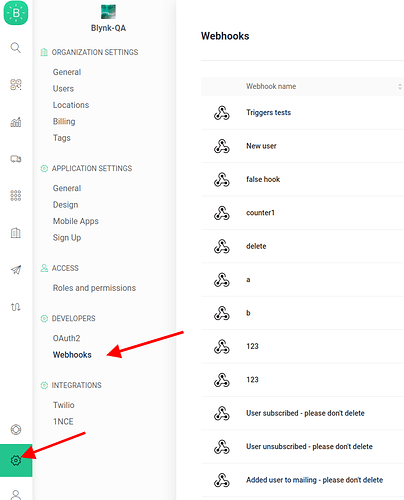Click the Blynk logo icon
Viewport: 404px width, 500px height.
[x=16, y=13]
